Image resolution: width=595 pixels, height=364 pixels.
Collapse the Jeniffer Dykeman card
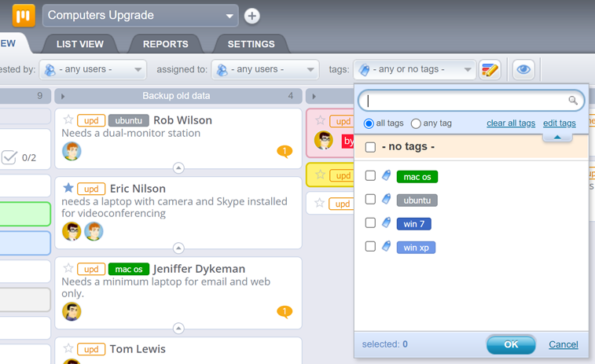[x=178, y=329]
